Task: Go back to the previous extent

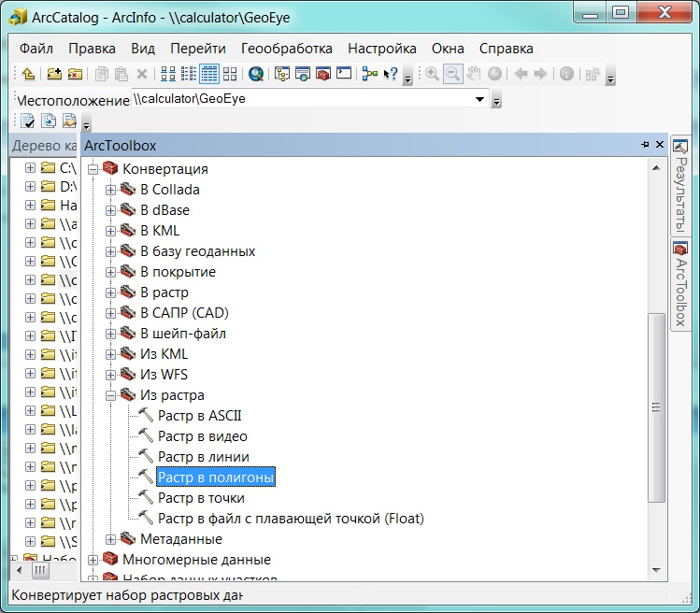Action: click(x=521, y=74)
